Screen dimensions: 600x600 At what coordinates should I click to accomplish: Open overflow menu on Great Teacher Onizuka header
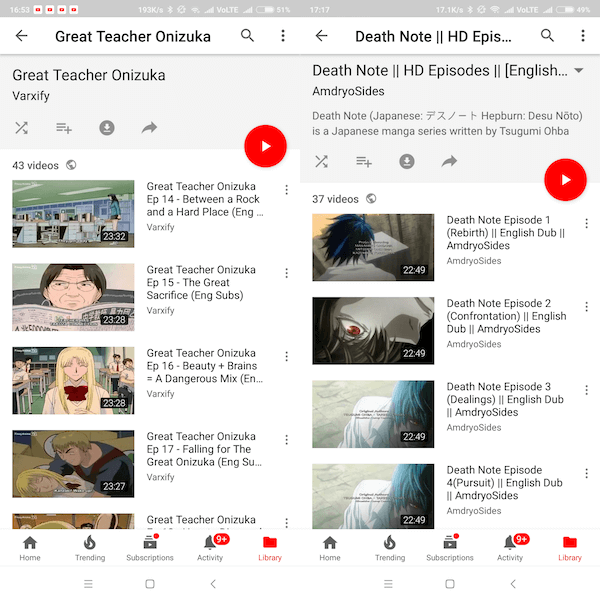283,36
